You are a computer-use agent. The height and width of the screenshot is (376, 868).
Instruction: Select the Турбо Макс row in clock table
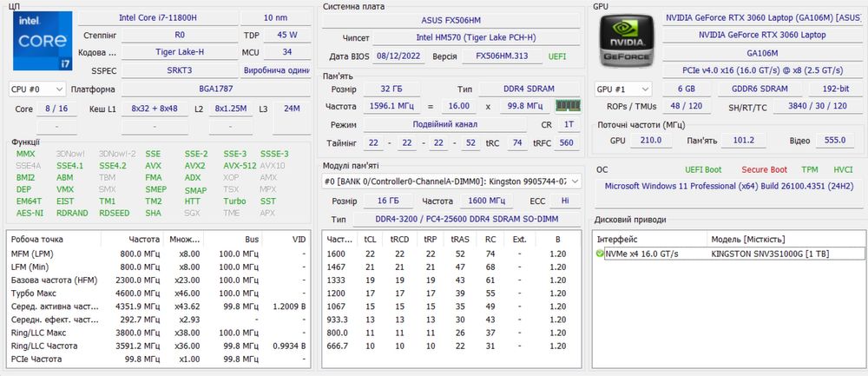point(159,294)
